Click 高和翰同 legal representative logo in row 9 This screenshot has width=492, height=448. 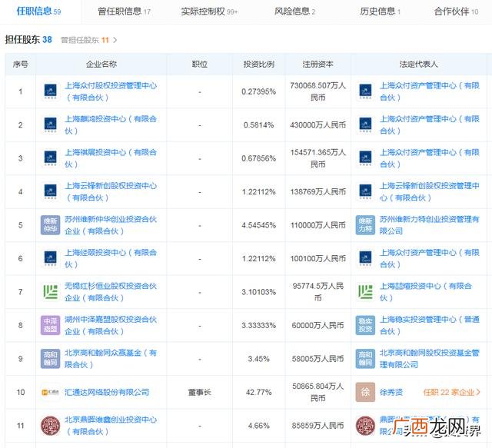(x=365, y=359)
